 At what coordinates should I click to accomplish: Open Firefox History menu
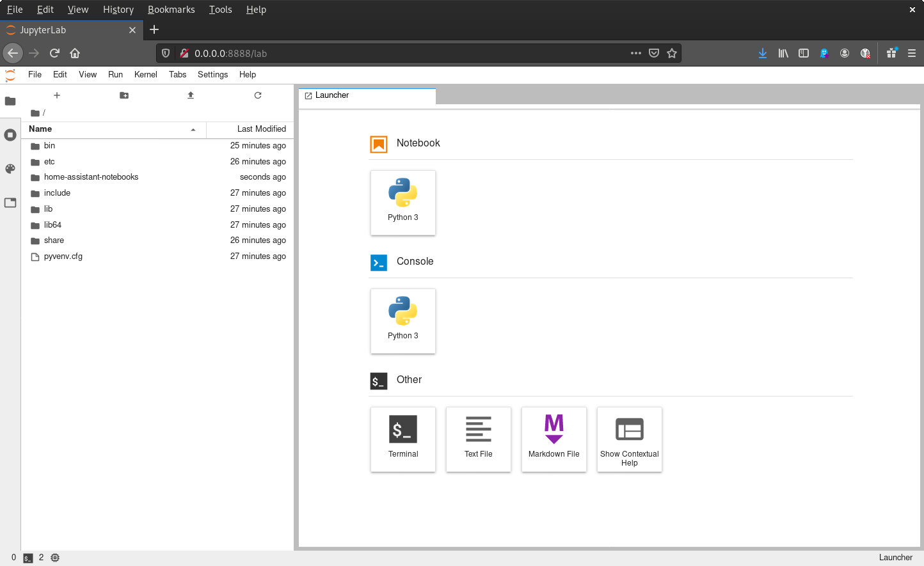(x=118, y=10)
